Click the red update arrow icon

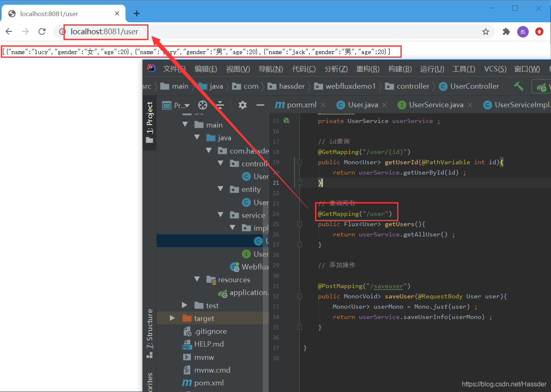(x=539, y=32)
